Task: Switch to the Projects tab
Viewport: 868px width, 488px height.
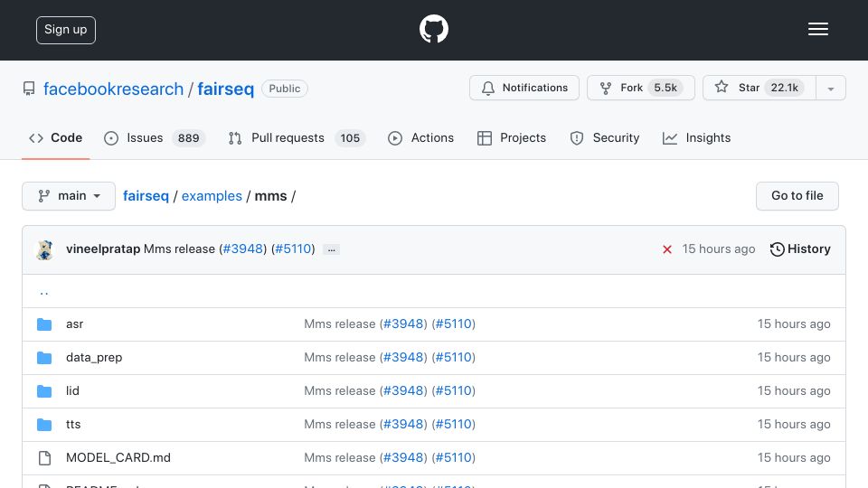Action: click(512, 137)
